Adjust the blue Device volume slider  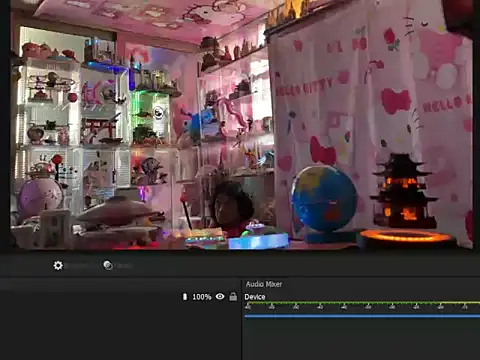(362, 316)
